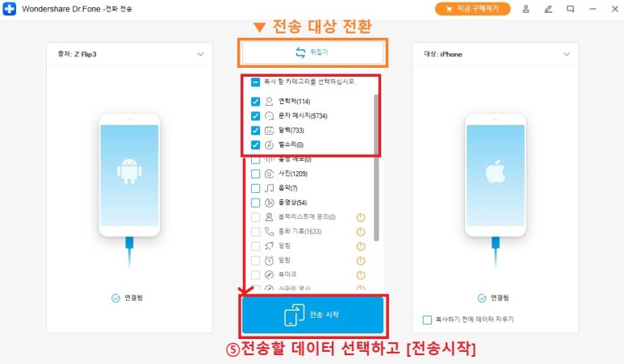
Task: Click the 뒤집기 flip button
Action: coord(312,52)
